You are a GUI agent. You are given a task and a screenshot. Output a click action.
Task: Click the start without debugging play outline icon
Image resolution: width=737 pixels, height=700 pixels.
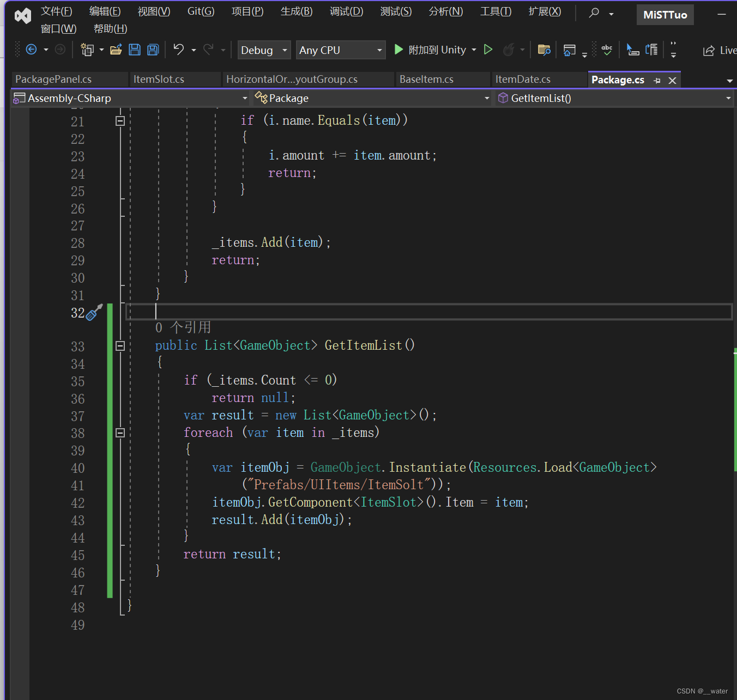(488, 50)
